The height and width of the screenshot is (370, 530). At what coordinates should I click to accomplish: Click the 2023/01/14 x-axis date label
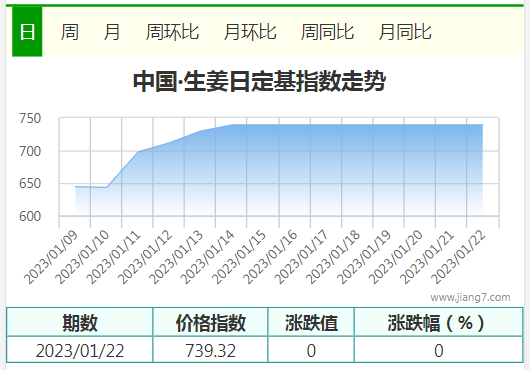tap(208, 257)
